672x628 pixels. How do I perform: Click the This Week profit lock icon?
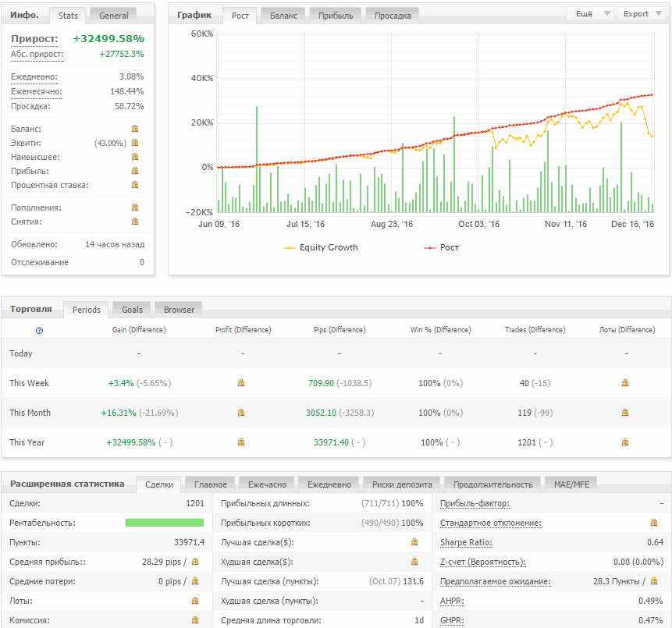[241, 383]
